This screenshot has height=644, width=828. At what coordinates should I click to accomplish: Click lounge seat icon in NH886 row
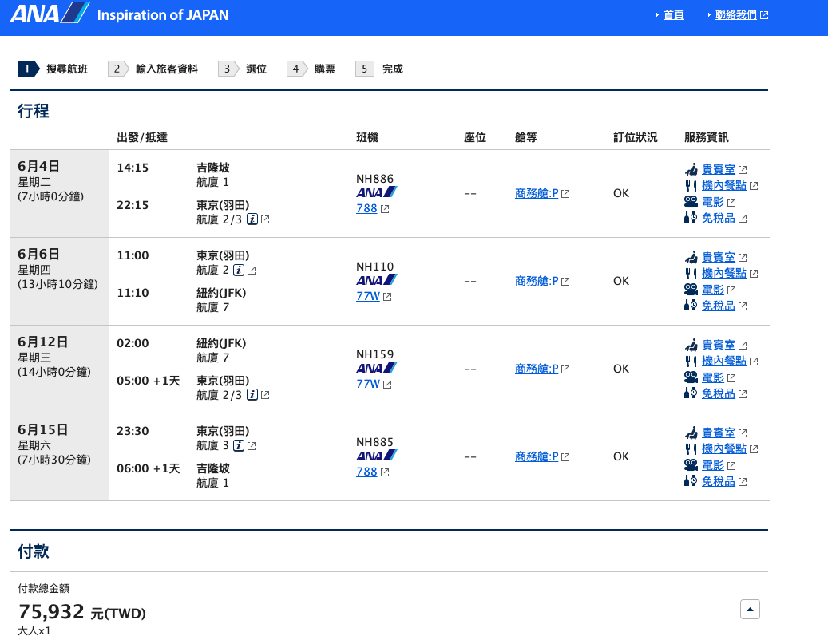point(691,169)
